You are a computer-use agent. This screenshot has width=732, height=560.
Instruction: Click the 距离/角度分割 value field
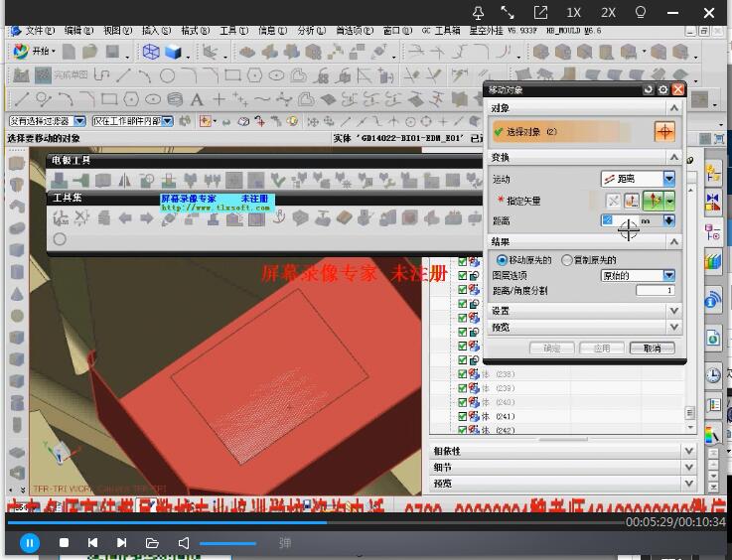point(655,290)
